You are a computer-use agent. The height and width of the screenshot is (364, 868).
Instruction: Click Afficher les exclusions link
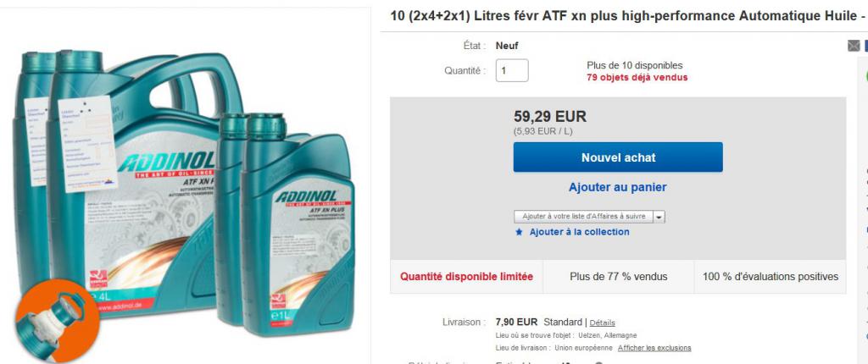(654, 348)
